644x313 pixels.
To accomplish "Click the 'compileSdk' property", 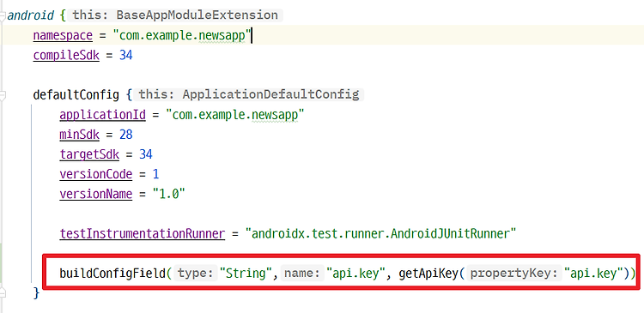I will point(66,56).
